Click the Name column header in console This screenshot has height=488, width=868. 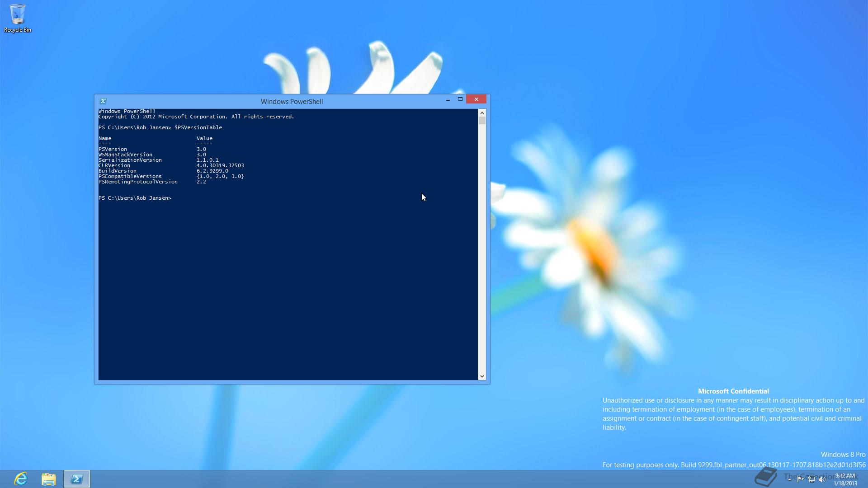click(105, 139)
